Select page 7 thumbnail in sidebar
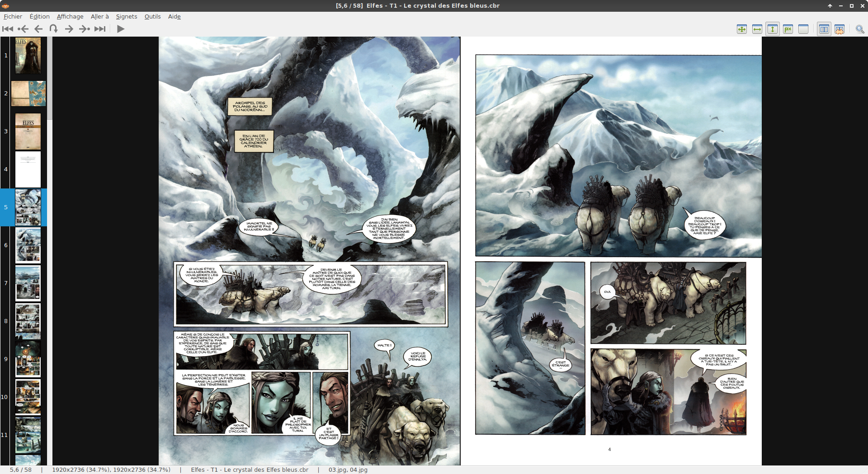The height and width of the screenshot is (474, 868). pos(28,283)
